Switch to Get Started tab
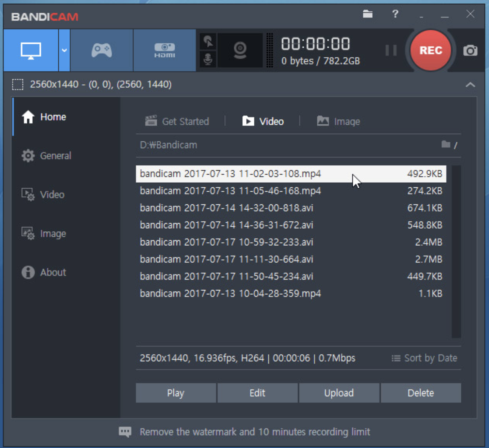The width and height of the screenshot is (489, 448). (177, 121)
